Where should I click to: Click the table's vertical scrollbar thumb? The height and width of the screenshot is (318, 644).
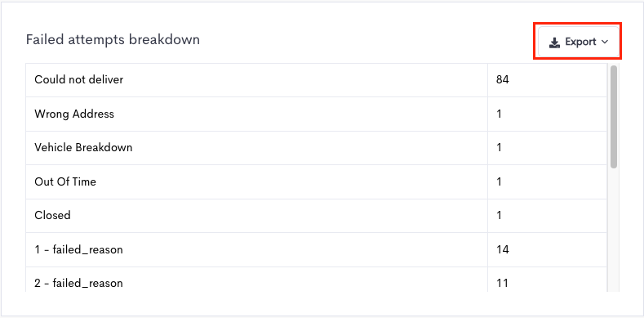[614, 117]
